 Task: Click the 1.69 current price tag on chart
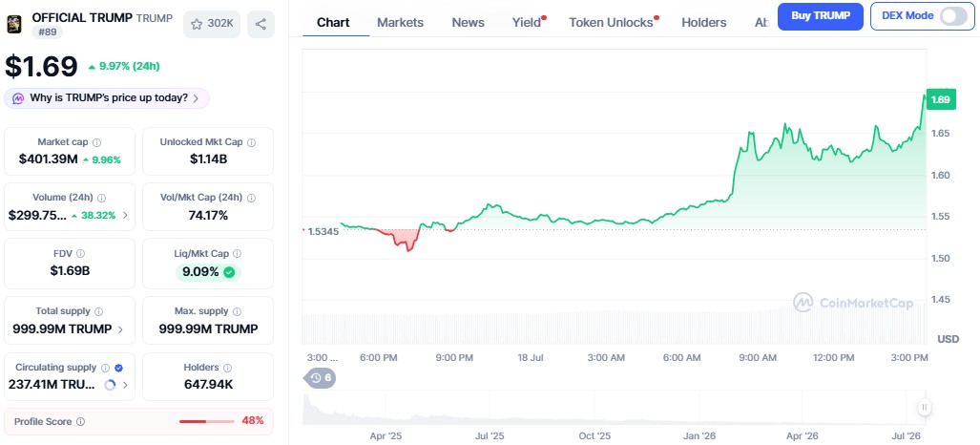click(940, 99)
